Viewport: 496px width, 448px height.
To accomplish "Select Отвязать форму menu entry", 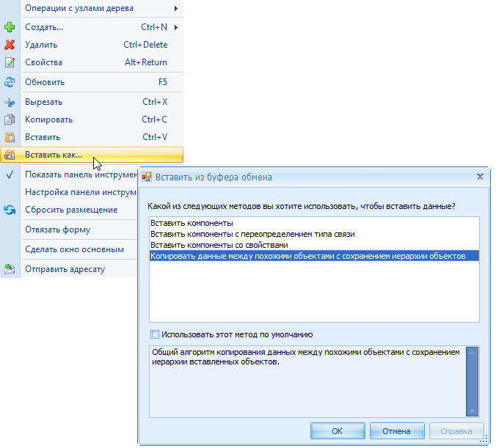I will tap(69, 229).
